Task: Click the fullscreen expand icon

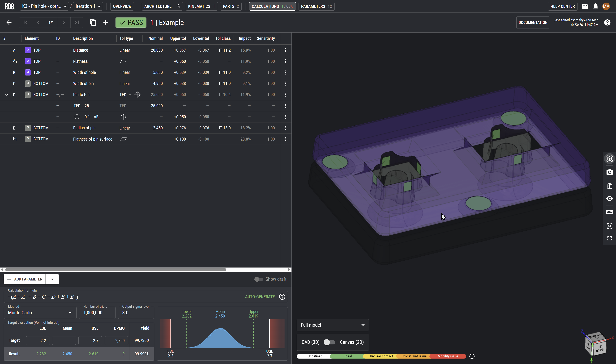Action: [x=609, y=238]
